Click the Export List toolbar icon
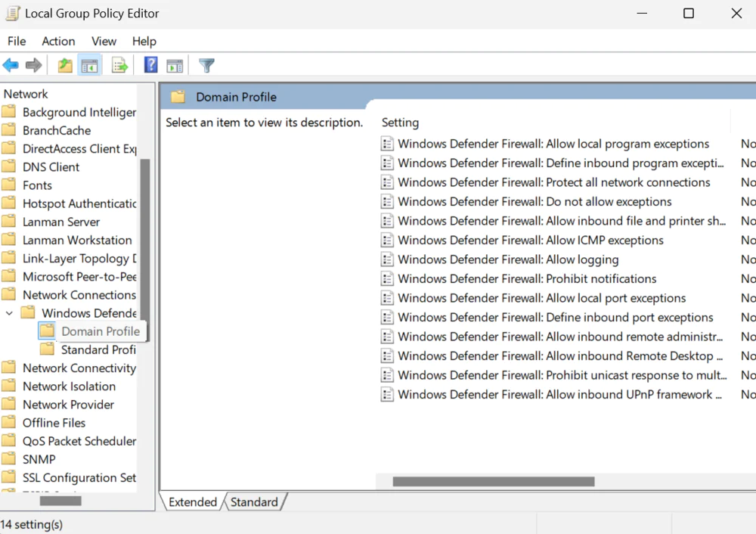Screen dimensions: 756x534 119,65
